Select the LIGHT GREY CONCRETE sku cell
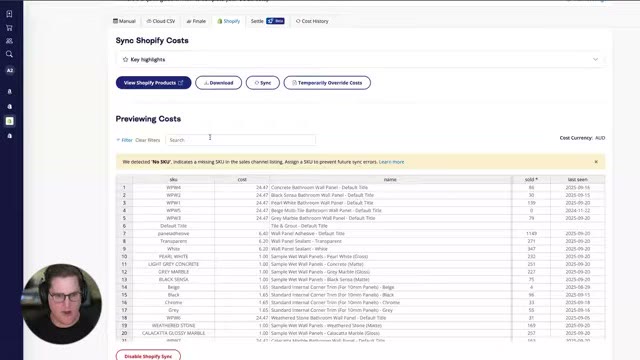Image resolution: width=640 pixels, height=360 pixels. pyautogui.click(x=173, y=264)
